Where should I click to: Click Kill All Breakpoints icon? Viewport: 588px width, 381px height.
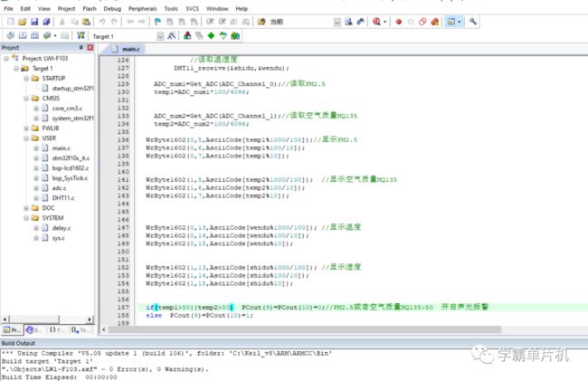[x=434, y=22]
